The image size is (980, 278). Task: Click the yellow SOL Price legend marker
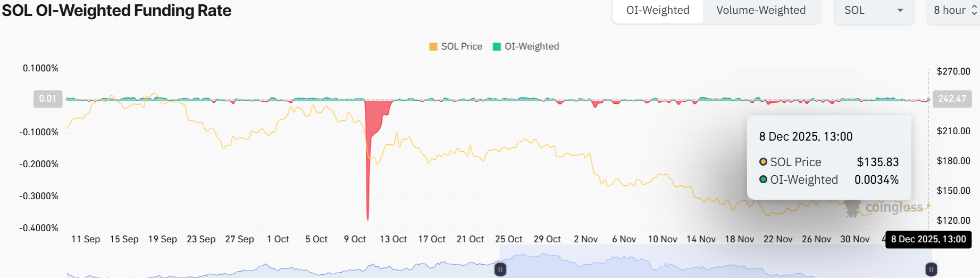(433, 47)
